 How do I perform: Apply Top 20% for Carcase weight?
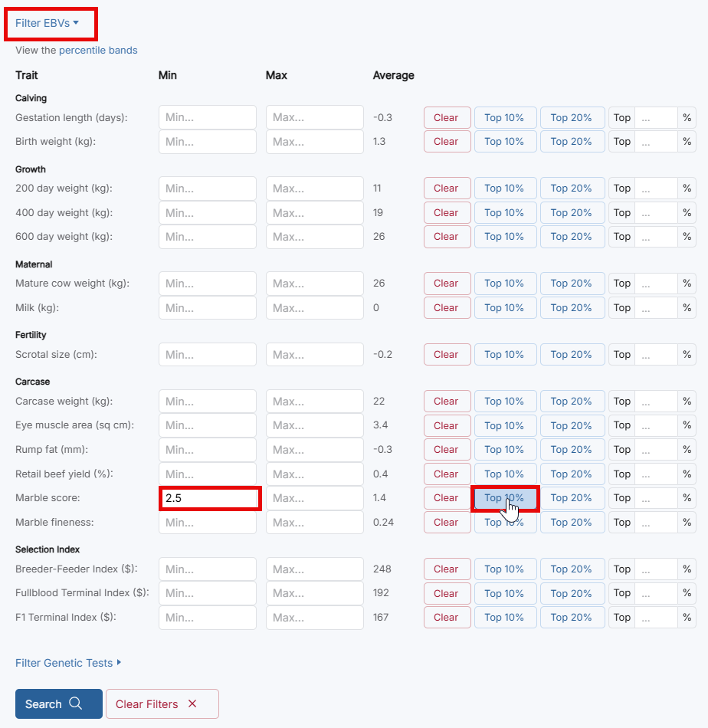(x=572, y=401)
